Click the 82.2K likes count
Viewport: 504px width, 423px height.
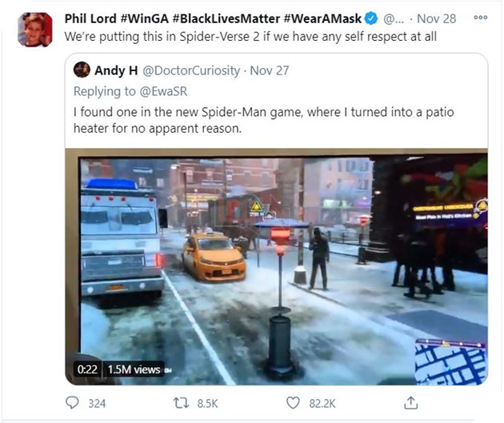tap(322, 403)
